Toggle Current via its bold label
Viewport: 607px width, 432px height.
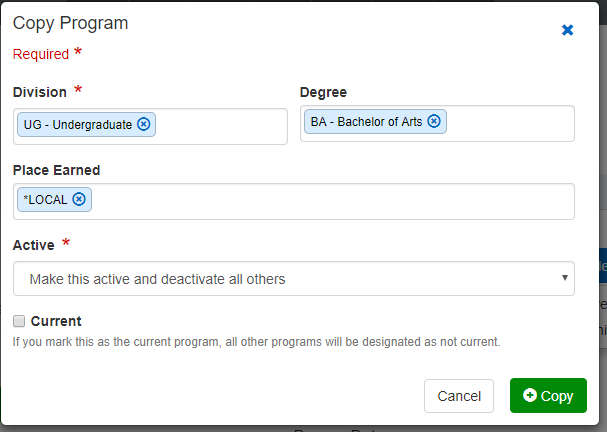(56, 321)
